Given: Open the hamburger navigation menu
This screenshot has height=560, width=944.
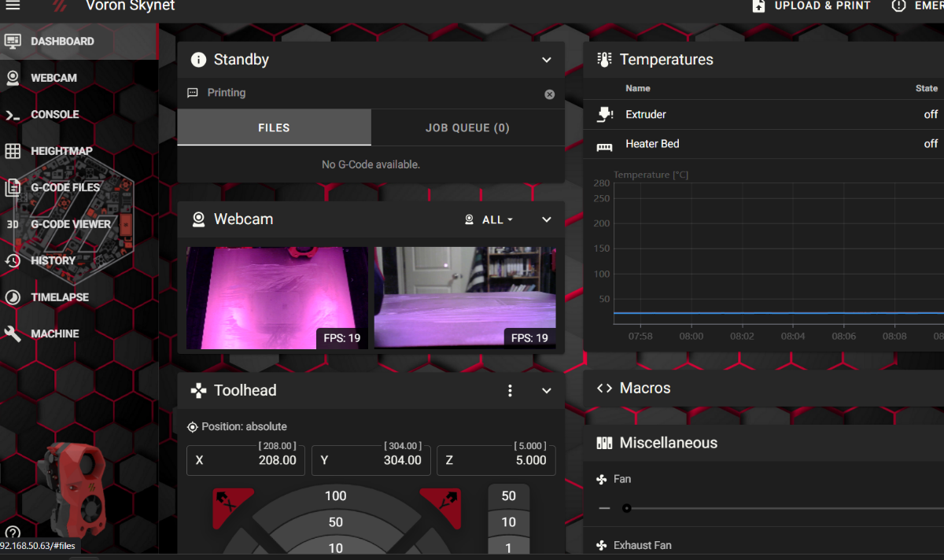Looking at the screenshot, I should [x=13, y=6].
